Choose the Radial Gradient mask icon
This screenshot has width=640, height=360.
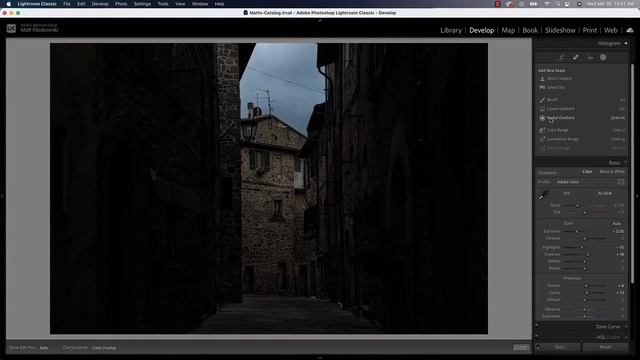point(542,118)
